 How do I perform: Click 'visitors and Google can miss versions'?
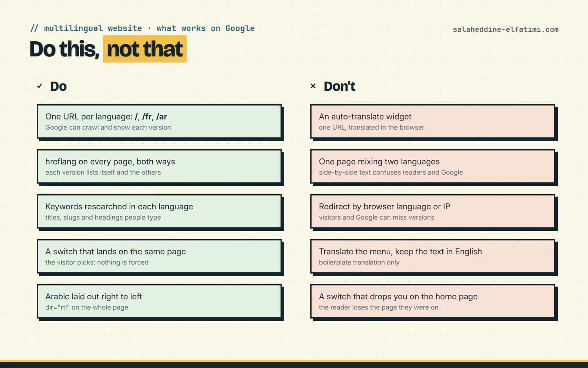tap(376, 218)
